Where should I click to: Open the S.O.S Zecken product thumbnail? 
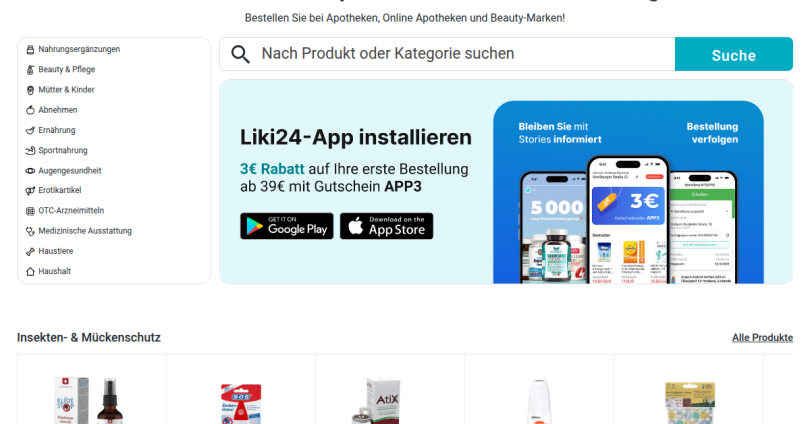(x=241, y=403)
